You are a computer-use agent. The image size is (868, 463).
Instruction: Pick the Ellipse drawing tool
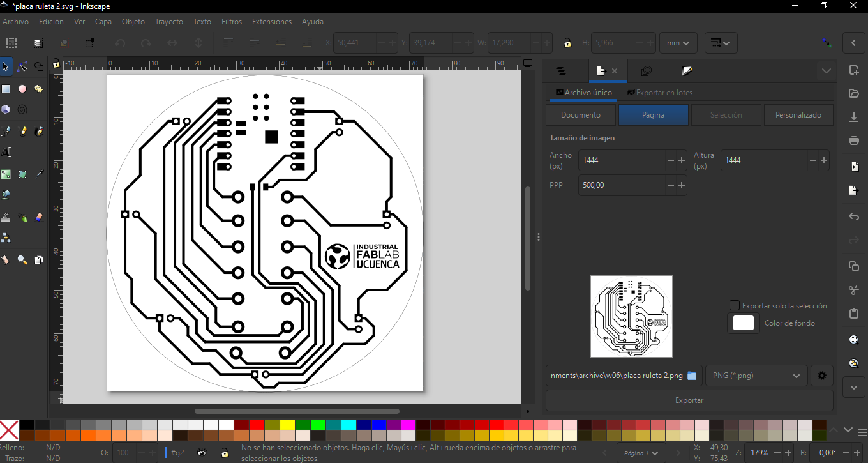(x=22, y=89)
